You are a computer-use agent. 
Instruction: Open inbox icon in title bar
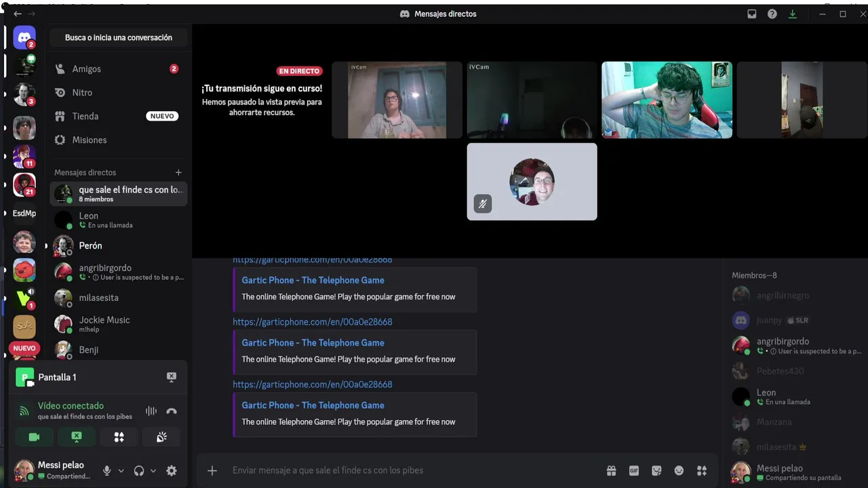pos(752,14)
